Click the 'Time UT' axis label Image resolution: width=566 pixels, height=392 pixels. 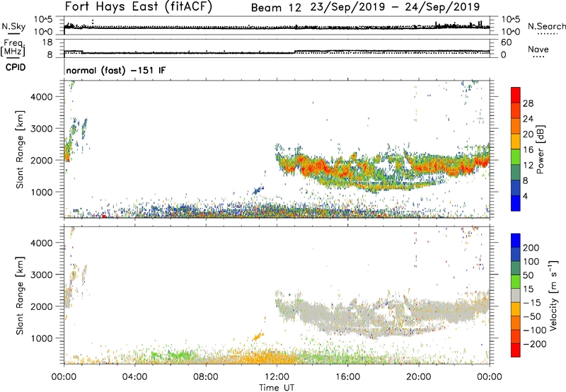click(277, 388)
